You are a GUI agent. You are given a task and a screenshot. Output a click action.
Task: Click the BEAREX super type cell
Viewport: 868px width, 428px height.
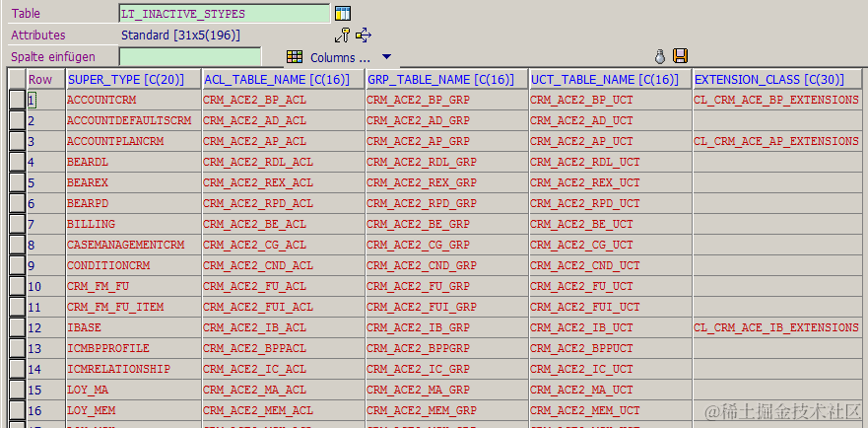click(133, 183)
